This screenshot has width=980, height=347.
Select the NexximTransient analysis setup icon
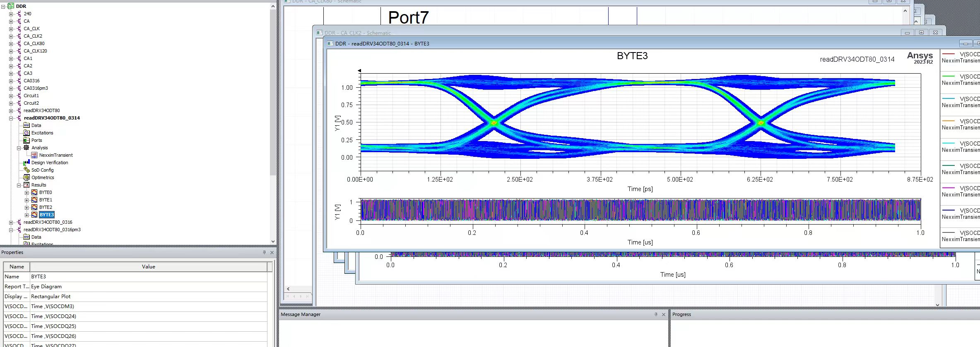[x=34, y=155]
